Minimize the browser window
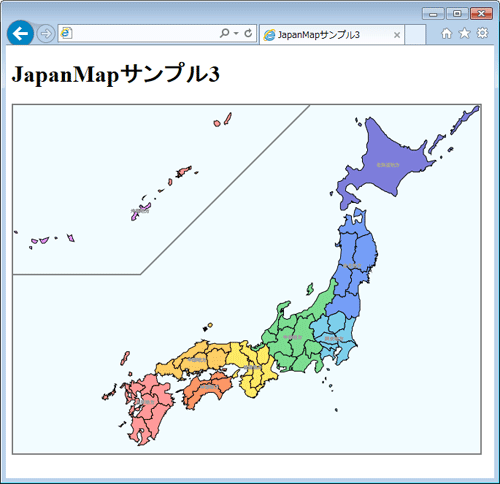The image size is (500, 484). pos(433,14)
